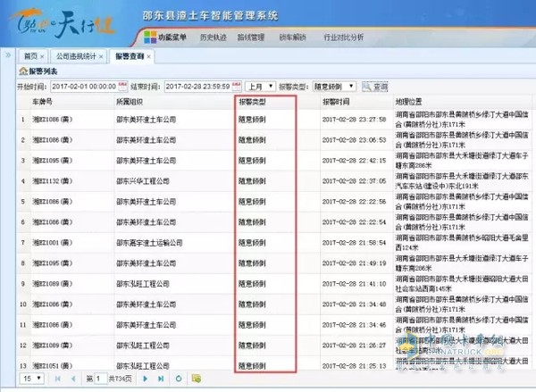Jump to first page arrow
536x392 pixels.
[57, 379]
